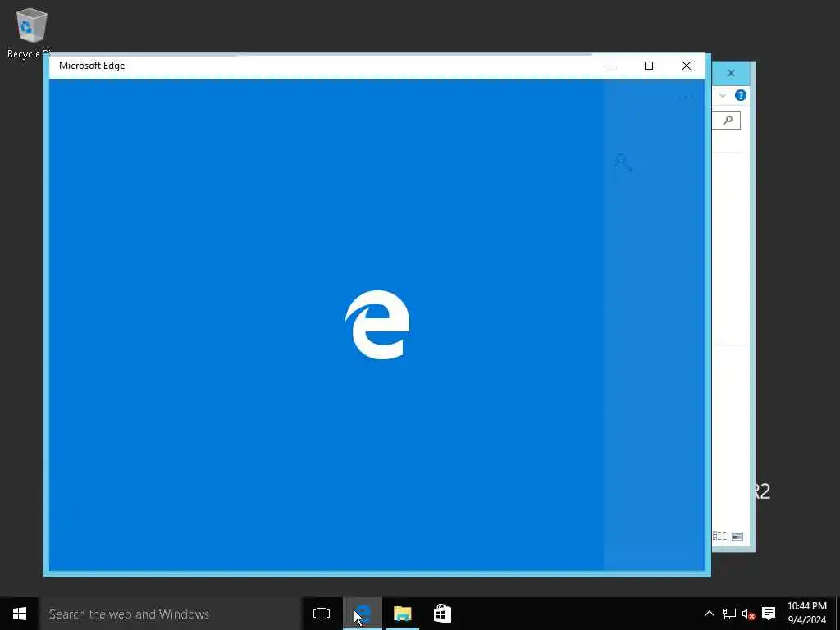Launch the Store from the taskbar
The image size is (840, 630).
442,614
